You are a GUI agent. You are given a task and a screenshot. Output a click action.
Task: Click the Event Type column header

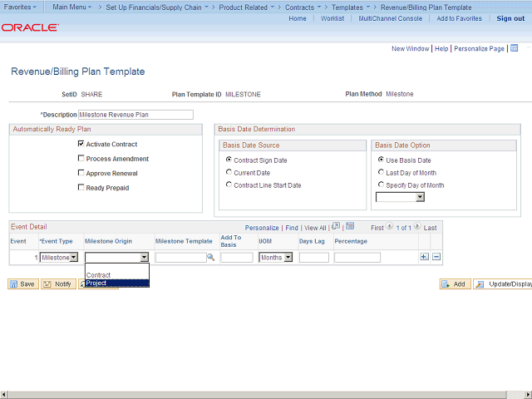click(x=57, y=241)
